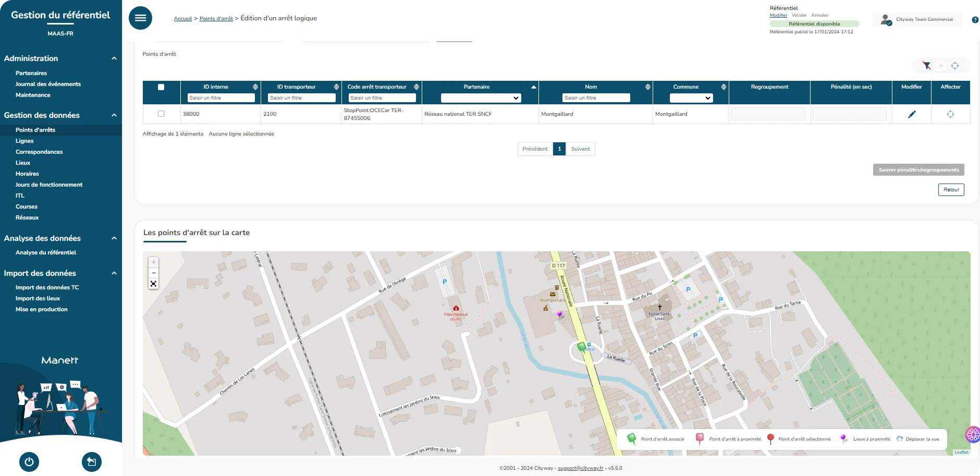Image resolution: width=980 pixels, height=476 pixels.
Task: Click the fullscreen icon on the map
Action: click(x=153, y=283)
